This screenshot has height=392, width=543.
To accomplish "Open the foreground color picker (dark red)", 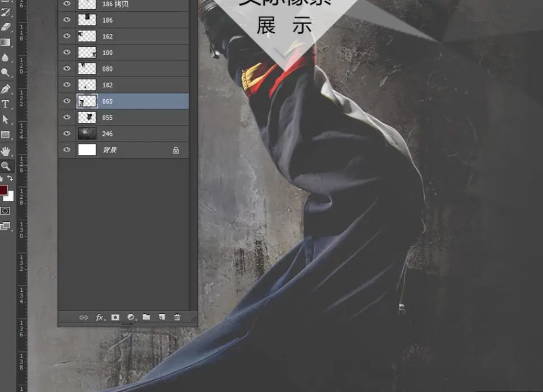I will [3, 190].
